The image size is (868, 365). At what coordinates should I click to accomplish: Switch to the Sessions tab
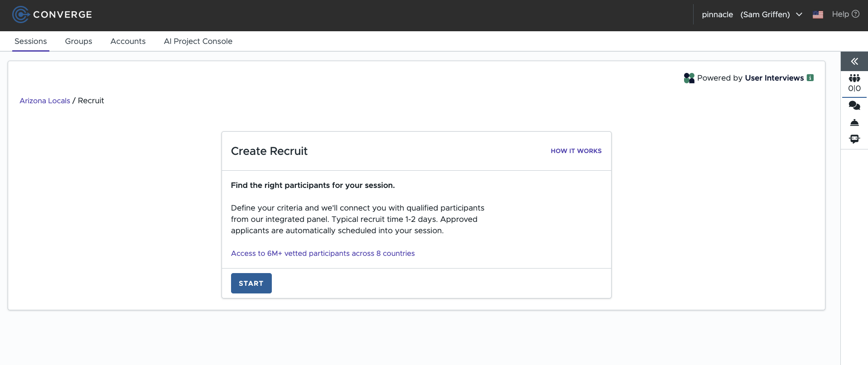tap(31, 41)
